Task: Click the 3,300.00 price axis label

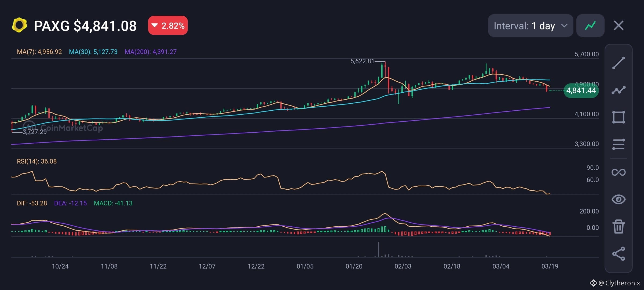Action: pyautogui.click(x=587, y=144)
